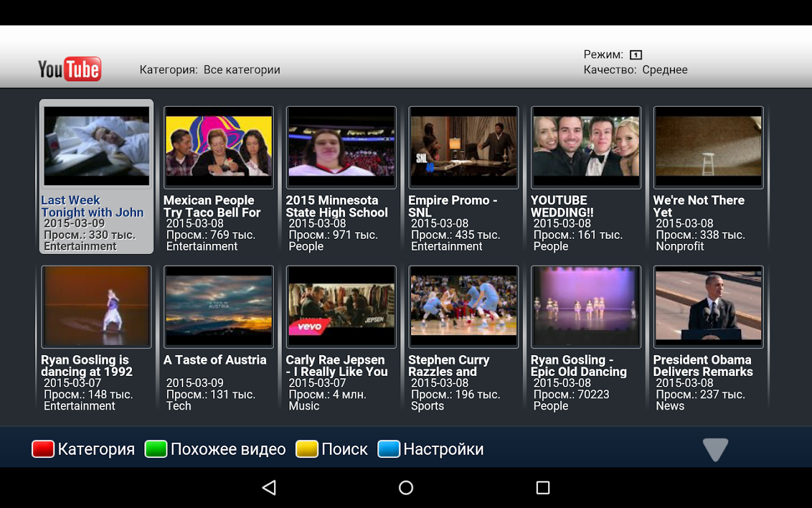Open the Empire Promo - SNL thumbnail
This screenshot has height=508, width=812.
pos(464,147)
